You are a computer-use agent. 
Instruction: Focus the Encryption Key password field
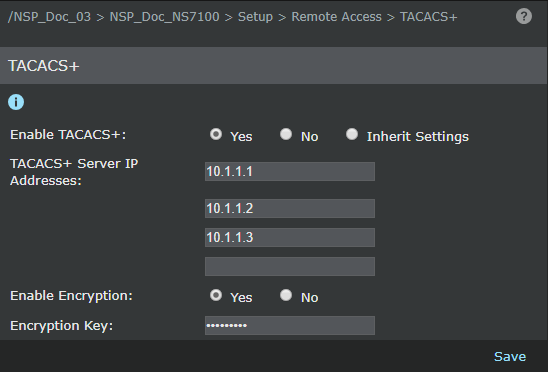(290, 326)
